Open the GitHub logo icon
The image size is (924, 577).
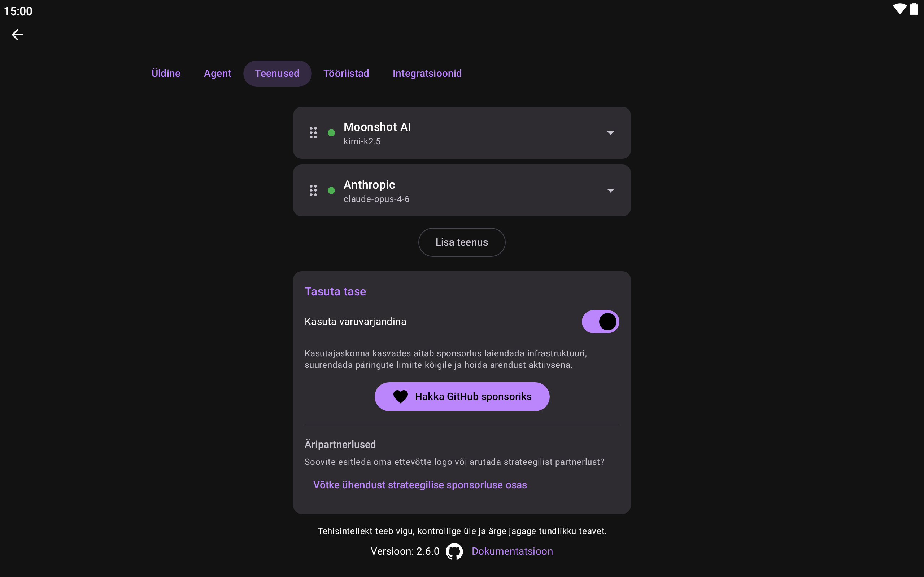click(x=454, y=551)
